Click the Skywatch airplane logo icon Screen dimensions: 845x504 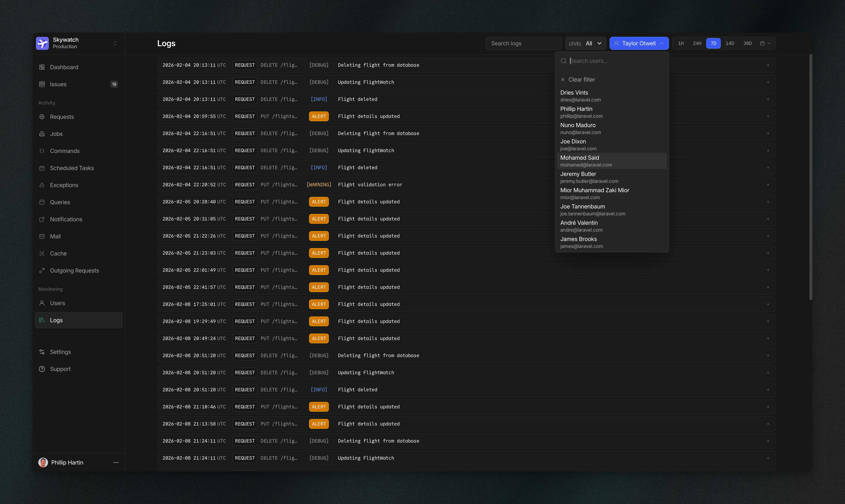tap(43, 43)
